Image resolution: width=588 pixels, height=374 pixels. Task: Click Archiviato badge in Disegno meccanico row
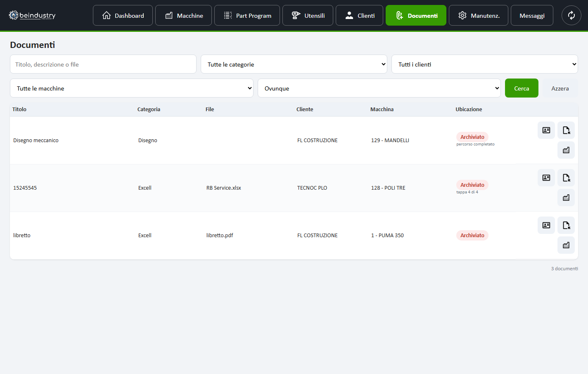pos(472,137)
